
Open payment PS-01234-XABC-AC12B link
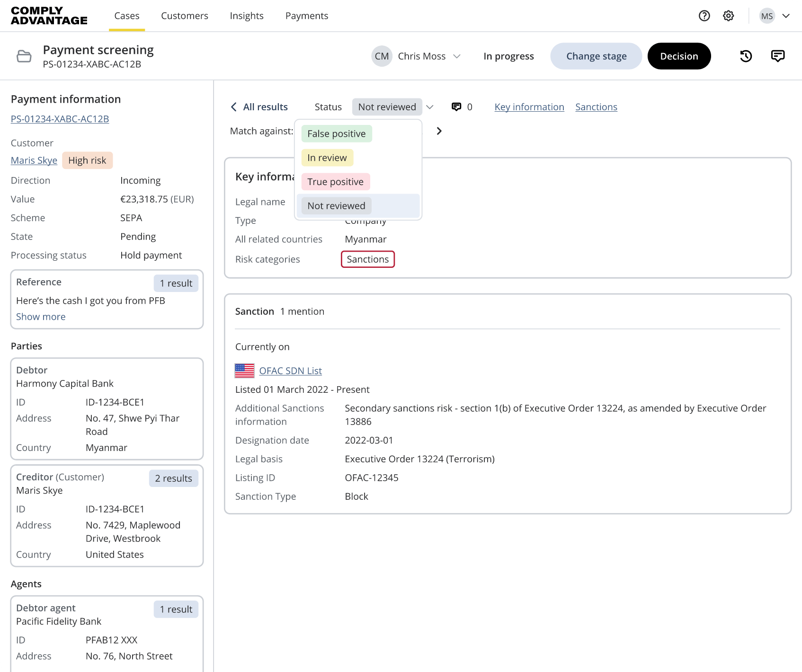[x=60, y=119]
